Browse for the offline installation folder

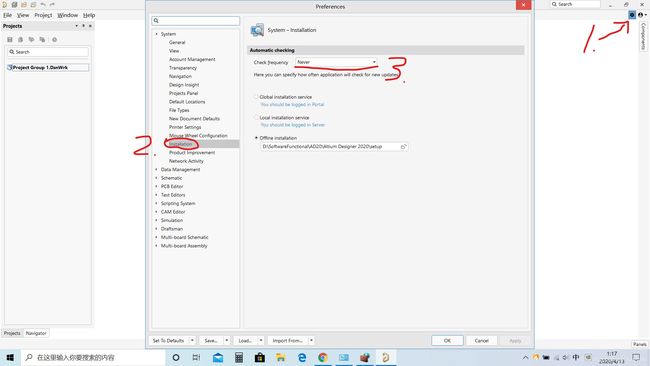tap(403, 146)
